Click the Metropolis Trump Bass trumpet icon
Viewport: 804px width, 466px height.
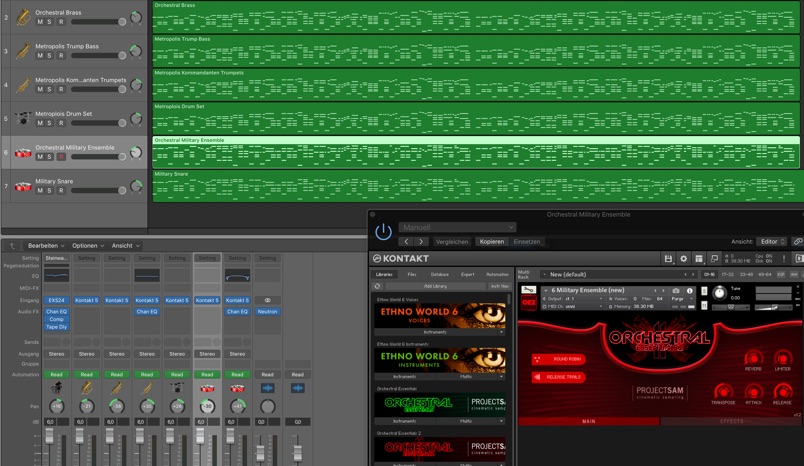click(23, 51)
